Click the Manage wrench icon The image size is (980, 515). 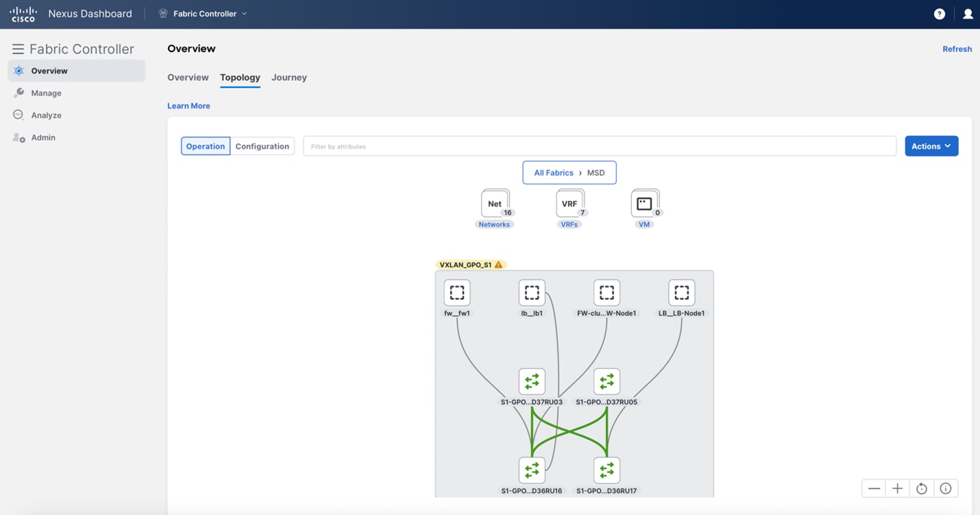(19, 93)
